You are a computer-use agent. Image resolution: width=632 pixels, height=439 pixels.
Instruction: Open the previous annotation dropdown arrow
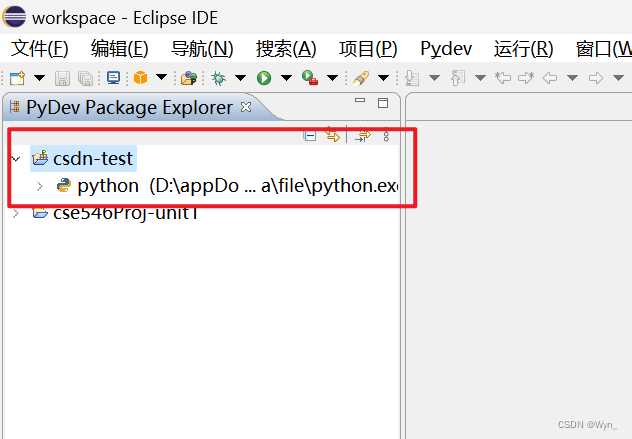coord(480,77)
